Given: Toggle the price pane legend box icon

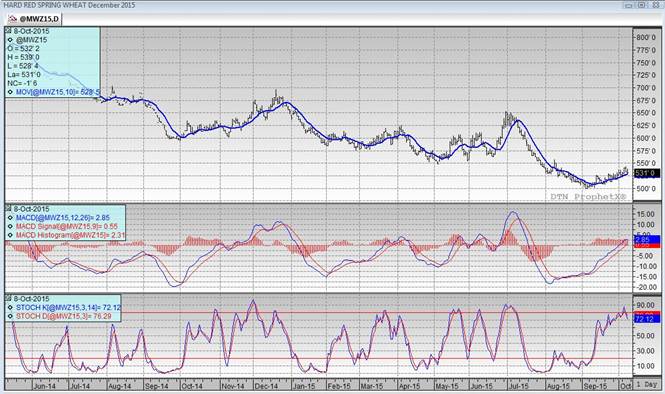Looking at the screenshot, I should (x=8, y=31).
